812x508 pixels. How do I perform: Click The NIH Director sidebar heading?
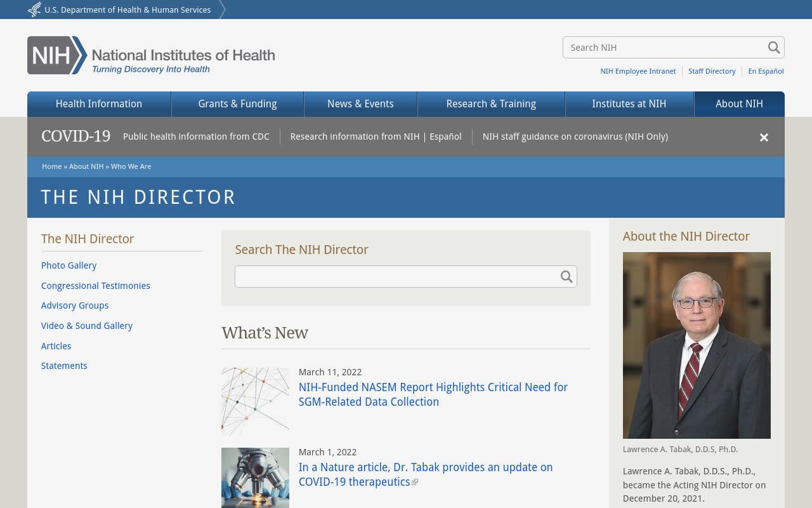88,239
